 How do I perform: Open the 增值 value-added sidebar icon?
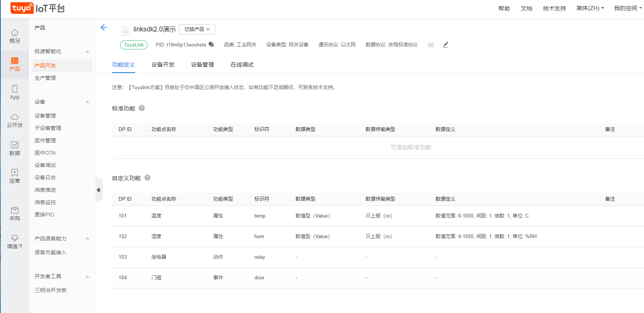point(15,242)
